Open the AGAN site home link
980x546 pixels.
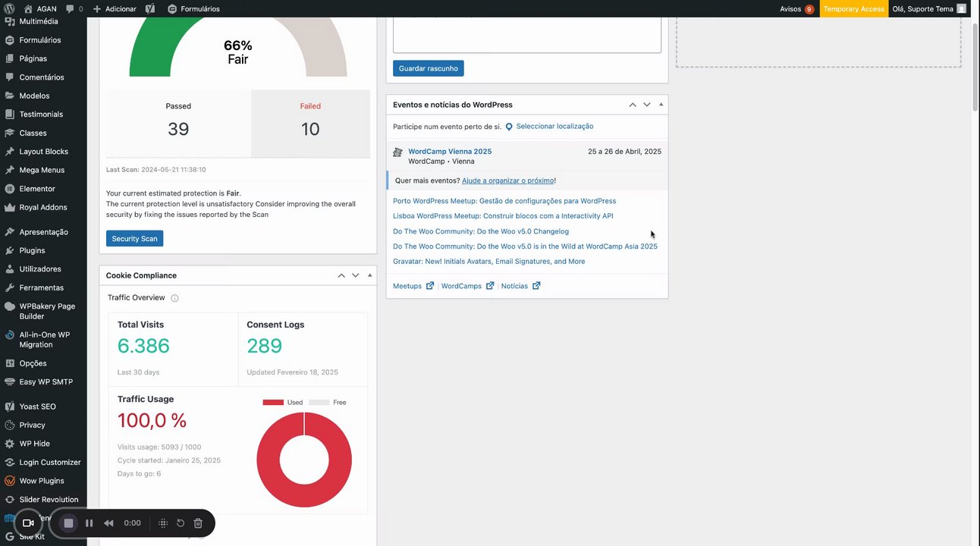(40, 8)
